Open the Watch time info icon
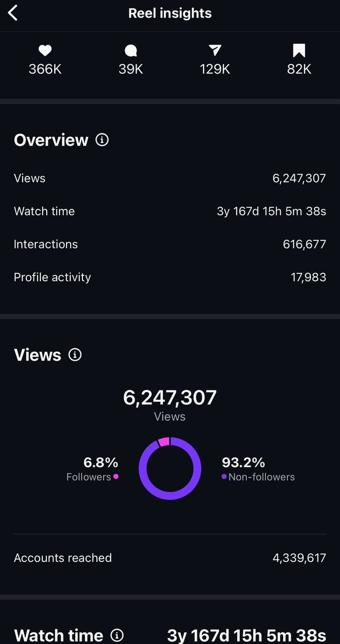This screenshot has height=644, width=340. coord(117,635)
